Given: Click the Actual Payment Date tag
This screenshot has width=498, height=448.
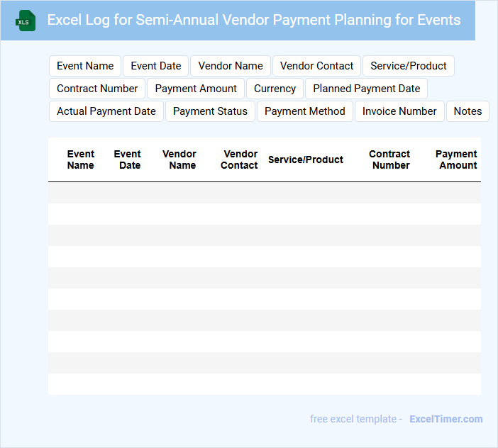Looking at the screenshot, I should (106, 111).
